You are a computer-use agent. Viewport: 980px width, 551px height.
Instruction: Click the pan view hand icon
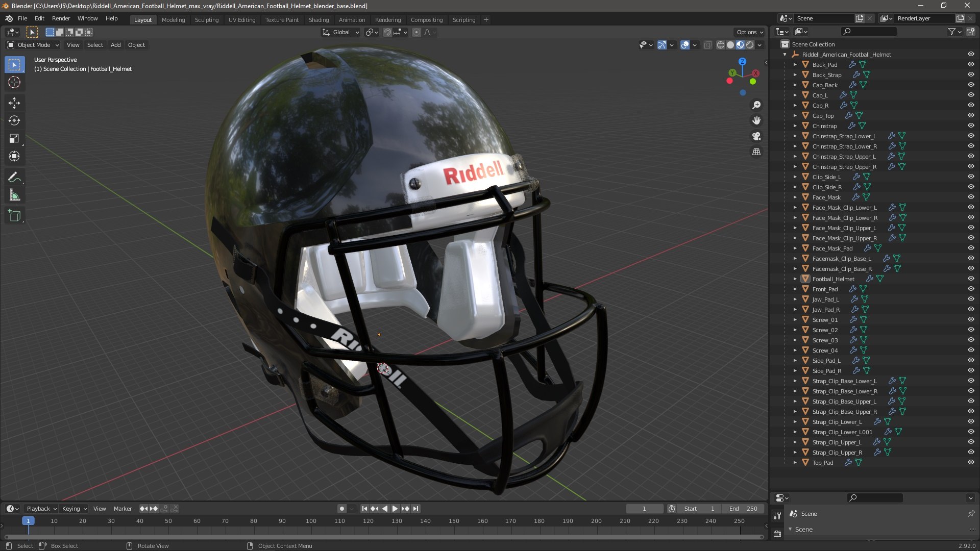click(756, 120)
